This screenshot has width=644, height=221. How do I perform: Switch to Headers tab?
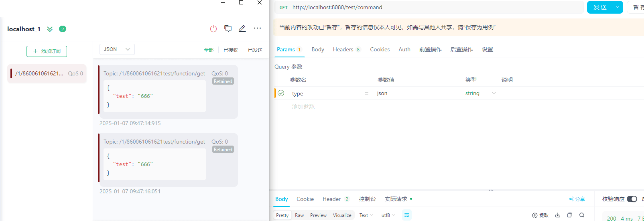coord(347,49)
